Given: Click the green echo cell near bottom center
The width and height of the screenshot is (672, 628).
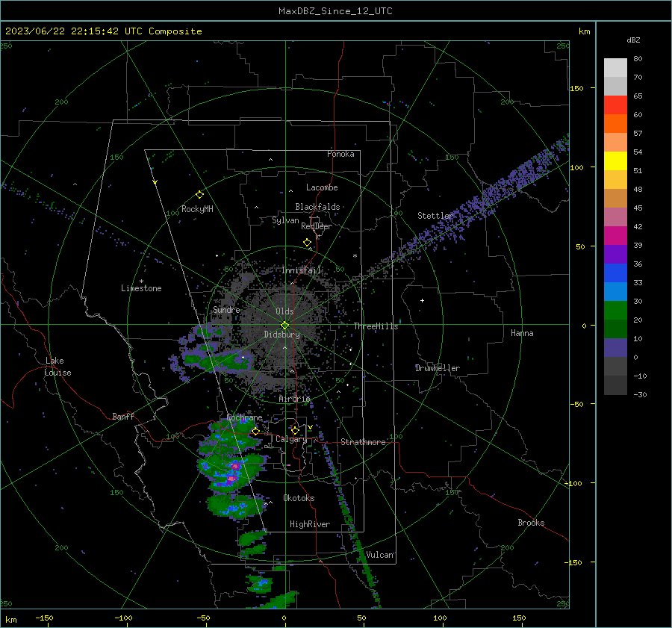Looking at the screenshot, I should pos(259,583).
